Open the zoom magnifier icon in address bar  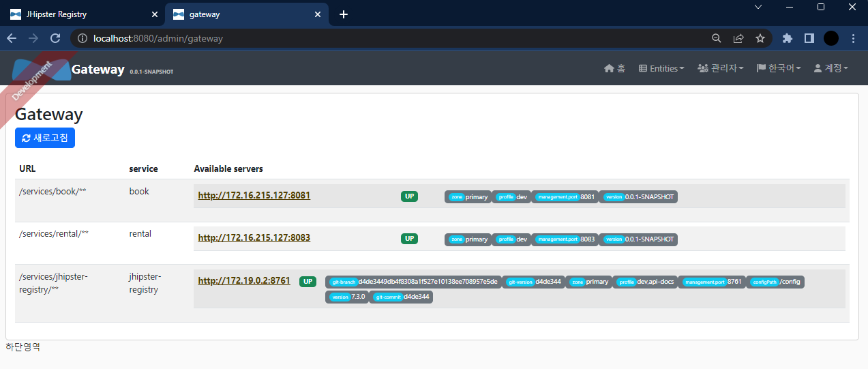click(x=717, y=39)
